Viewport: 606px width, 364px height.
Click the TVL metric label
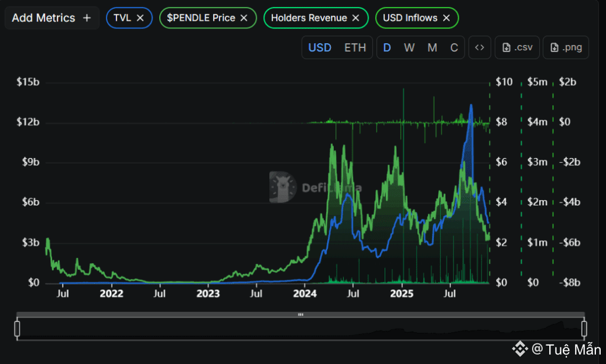[122, 18]
